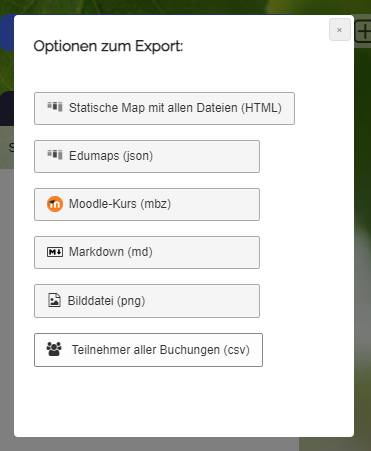This screenshot has height=451, width=371.
Task: Click the Markdown M↓ icon
Action: pos(55,252)
